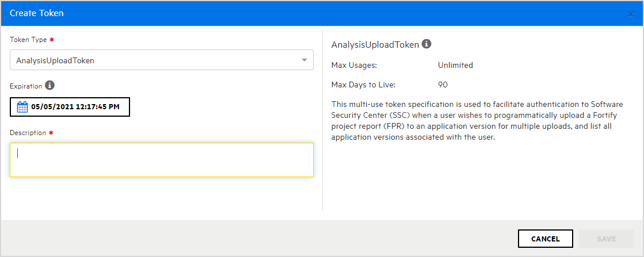Open the calendar date picker icon
The image size is (644, 257).
(x=22, y=107)
